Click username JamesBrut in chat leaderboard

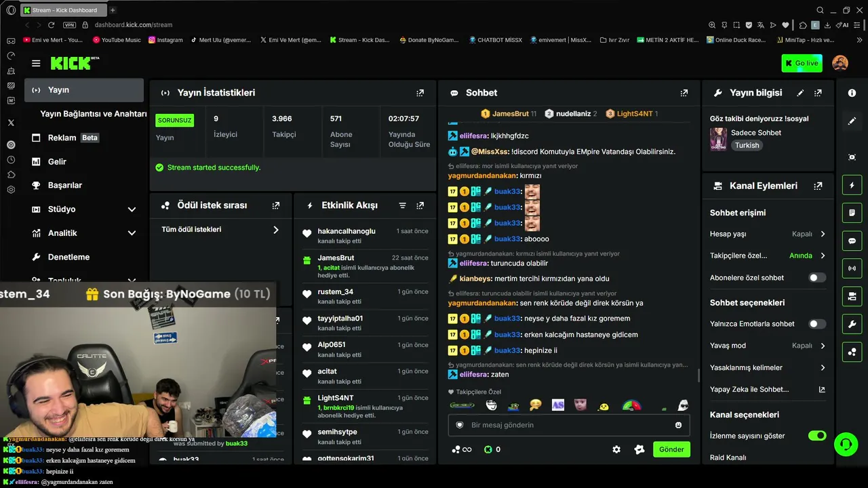(x=511, y=114)
